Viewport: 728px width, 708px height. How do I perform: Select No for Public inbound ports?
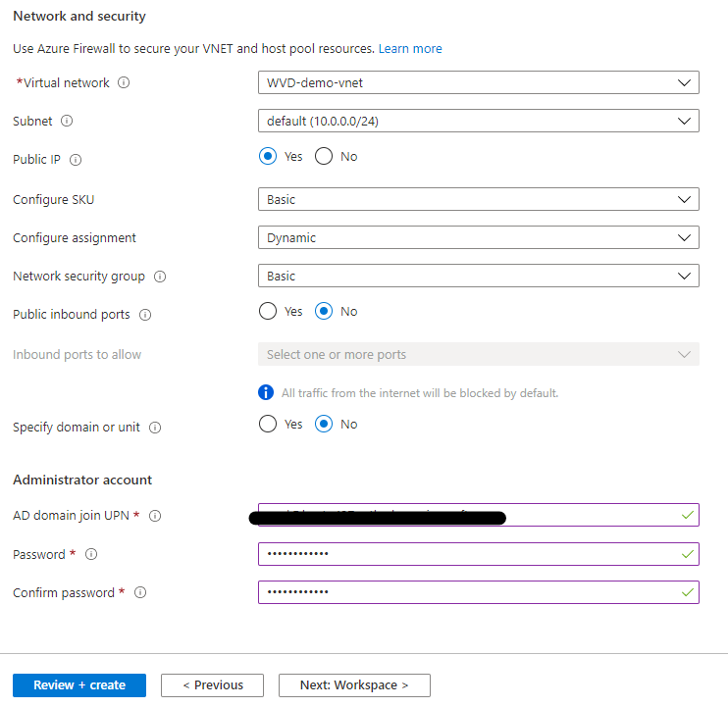[324, 311]
